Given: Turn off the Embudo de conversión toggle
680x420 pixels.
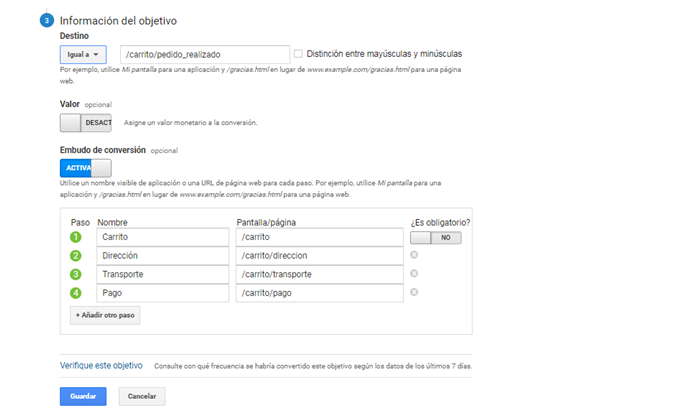Looking at the screenshot, I should click(x=85, y=168).
